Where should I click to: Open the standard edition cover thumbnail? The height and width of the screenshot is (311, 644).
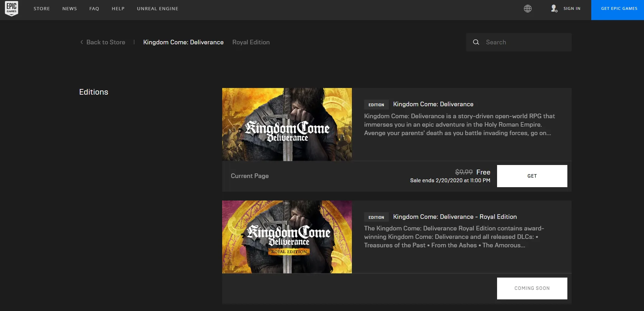(x=287, y=125)
